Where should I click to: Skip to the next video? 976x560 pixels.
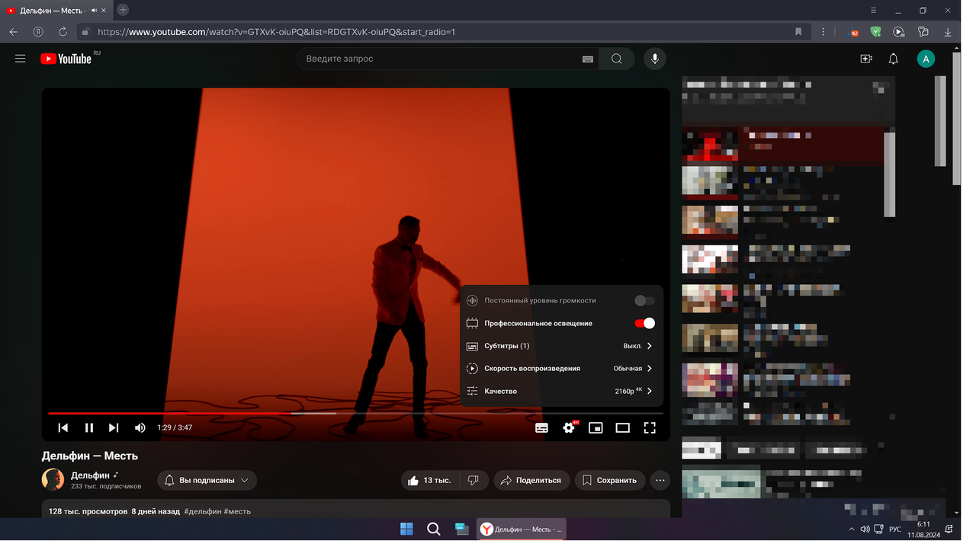114,428
